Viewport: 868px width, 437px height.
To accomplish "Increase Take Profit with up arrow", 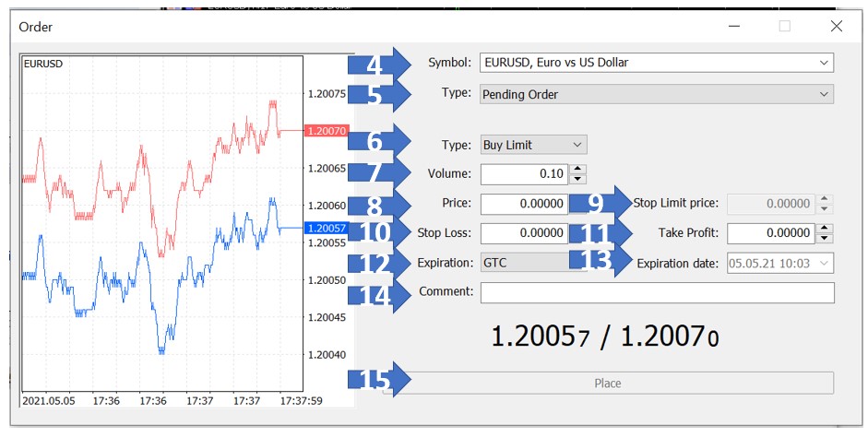I will 826,229.
